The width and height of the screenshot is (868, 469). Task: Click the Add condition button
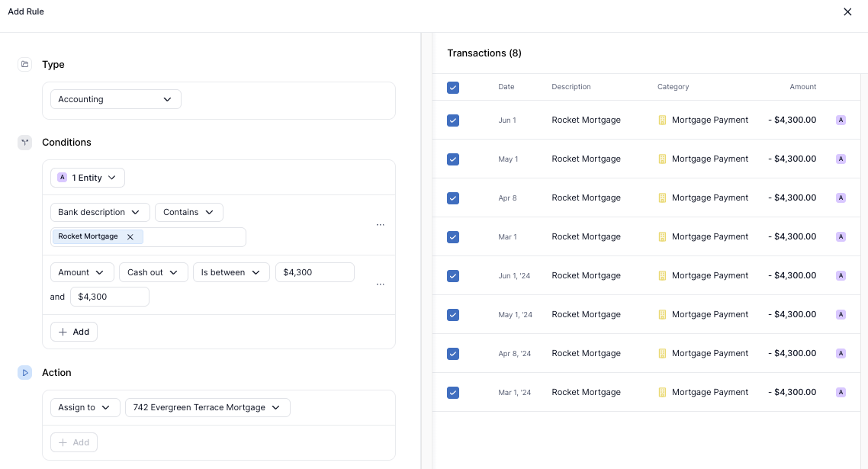click(x=74, y=332)
